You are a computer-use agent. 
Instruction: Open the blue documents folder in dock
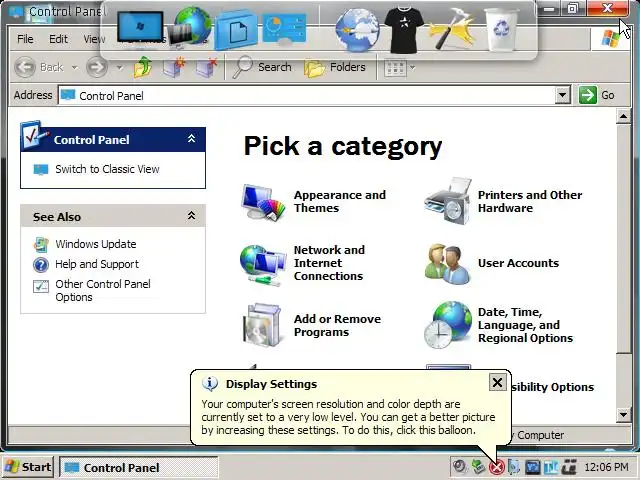236,31
